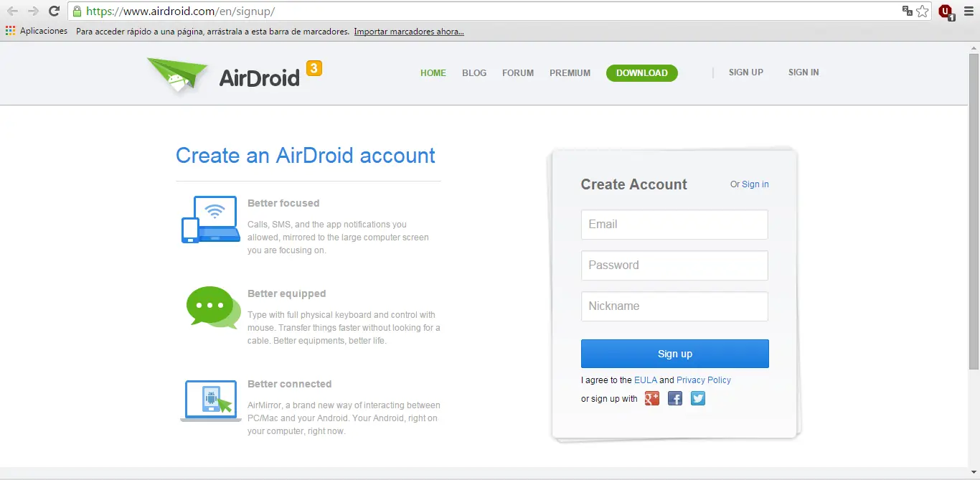Screen dimensions: 980x480
Task: Click the green DOWNLOAD button
Action: (x=642, y=73)
